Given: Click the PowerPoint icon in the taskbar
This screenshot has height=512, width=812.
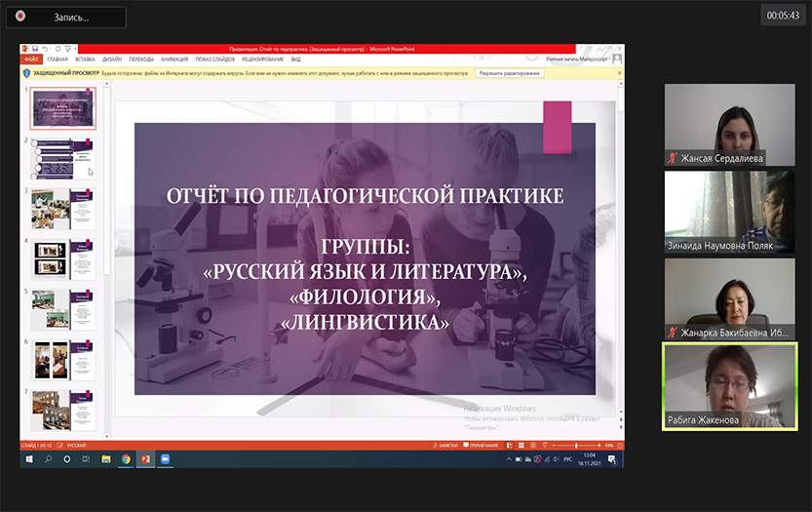Looking at the screenshot, I should coord(145,458).
